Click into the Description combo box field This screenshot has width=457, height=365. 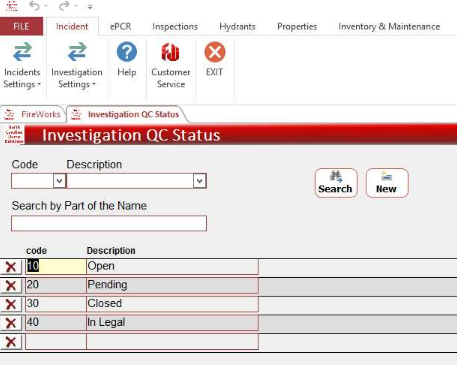[x=130, y=181]
